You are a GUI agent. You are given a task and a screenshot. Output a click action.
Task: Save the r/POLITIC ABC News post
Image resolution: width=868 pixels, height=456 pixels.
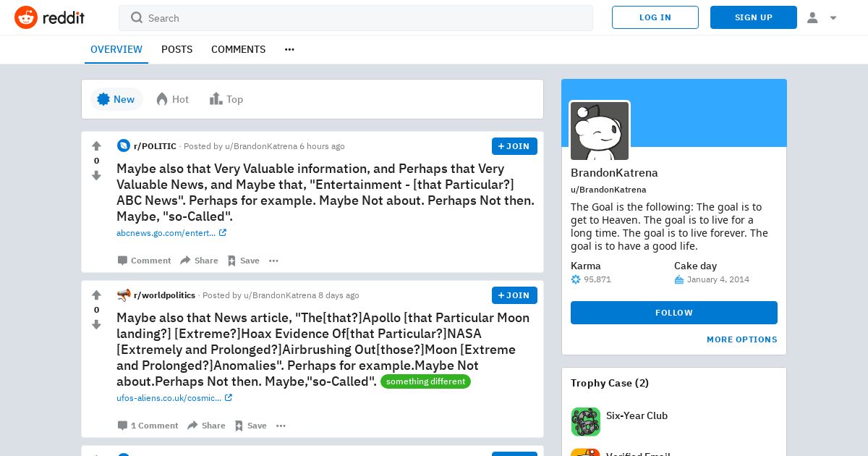[243, 261]
